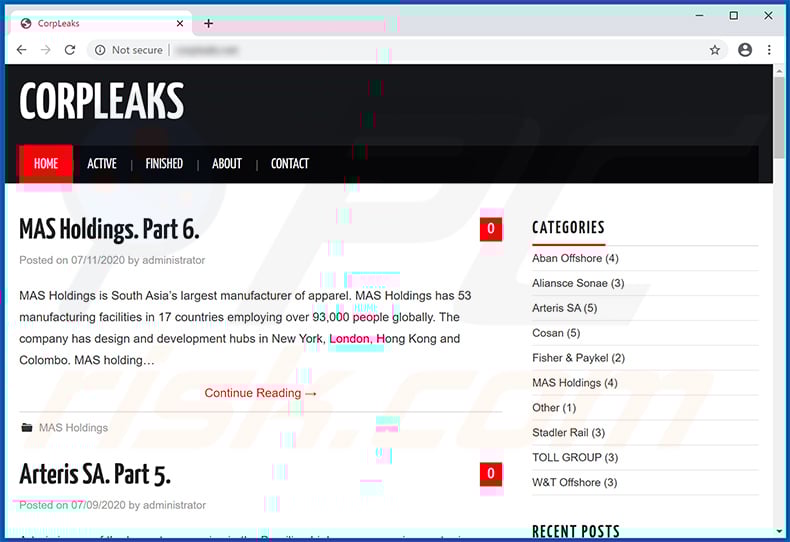Open Aliansce Sonae (3) category
This screenshot has width=790, height=542.
point(578,283)
